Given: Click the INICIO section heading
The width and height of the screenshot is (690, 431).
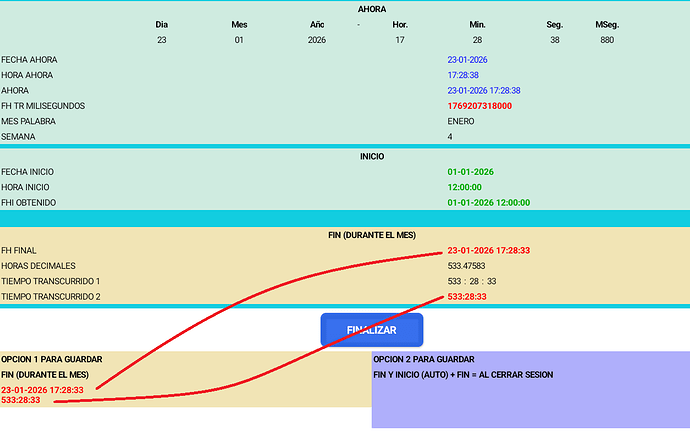Looking at the screenshot, I should pos(372,157).
